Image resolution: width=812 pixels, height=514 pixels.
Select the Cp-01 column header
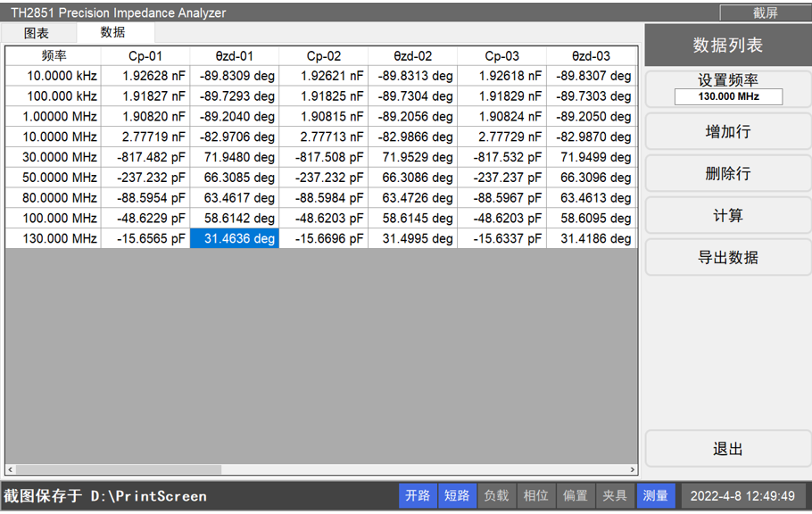(145, 55)
